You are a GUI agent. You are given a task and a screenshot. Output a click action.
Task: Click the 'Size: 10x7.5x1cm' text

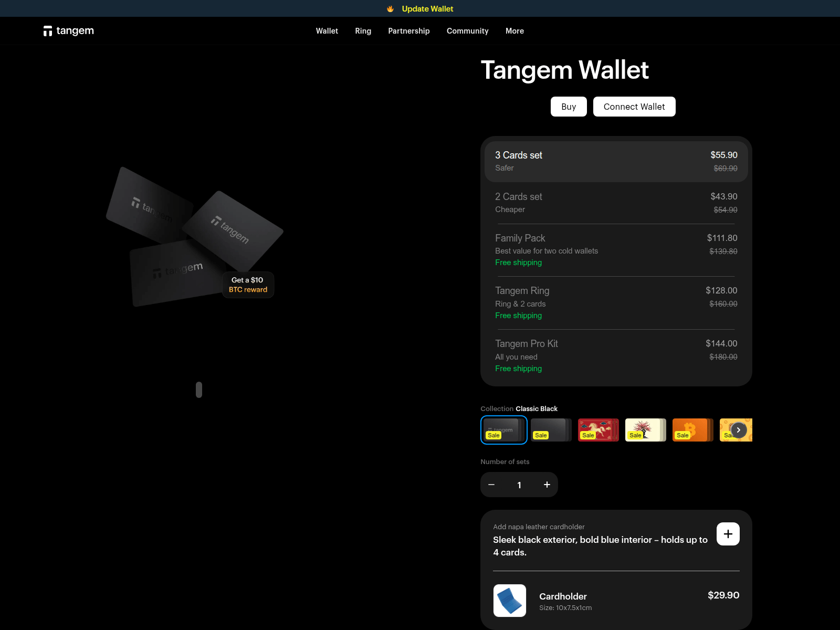tap(565, 608)
